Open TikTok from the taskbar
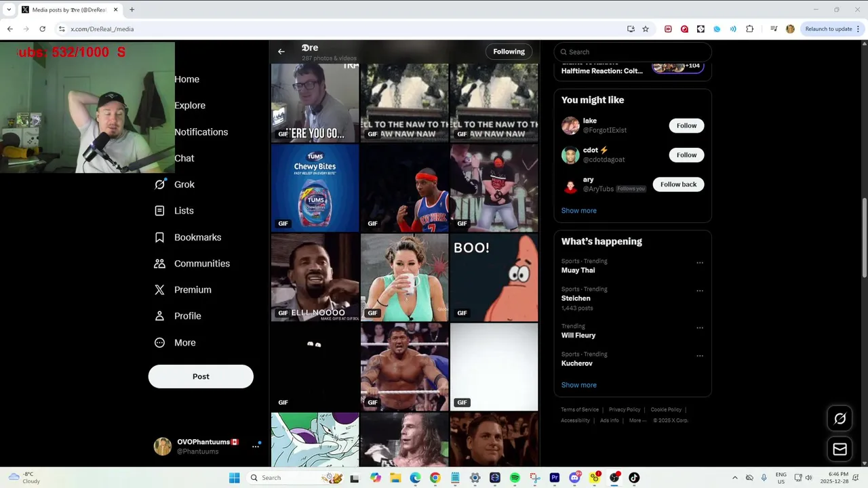Viewport: 868px width, 488px height. [634, 478]
